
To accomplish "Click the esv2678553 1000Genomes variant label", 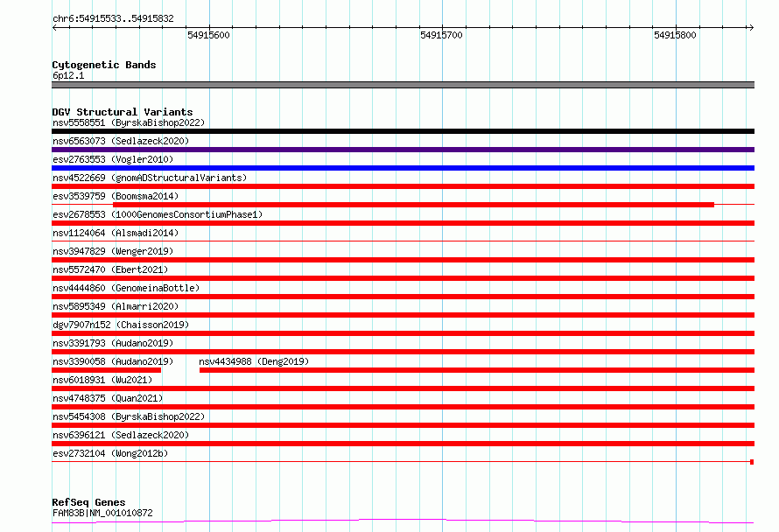I will click(x=158, y=214).
